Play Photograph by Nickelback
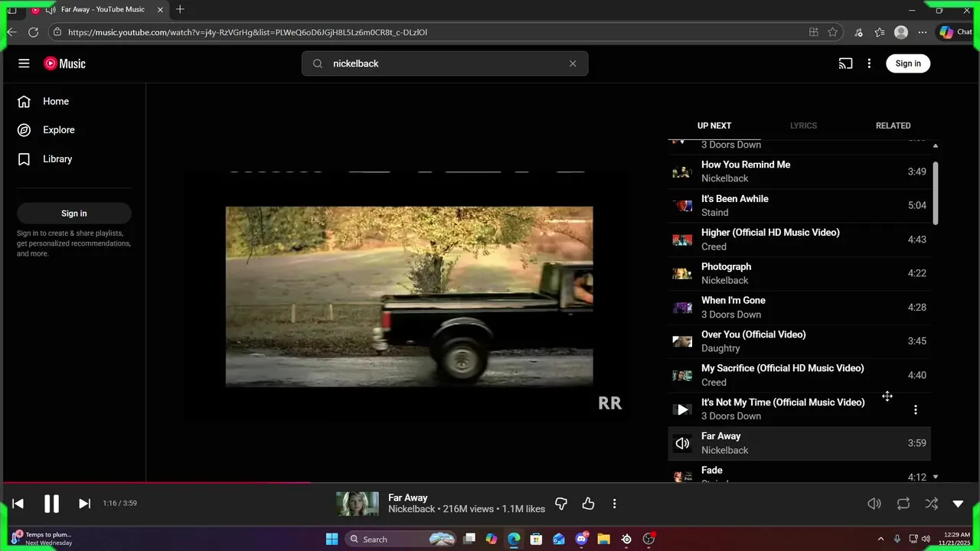Viewport: 980px width, 551px height. point(799,273)
